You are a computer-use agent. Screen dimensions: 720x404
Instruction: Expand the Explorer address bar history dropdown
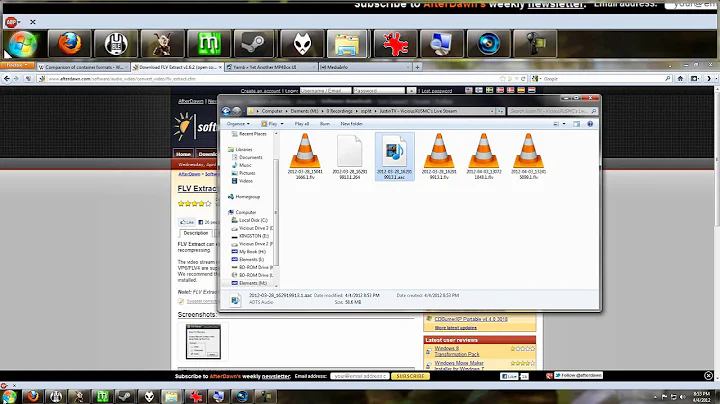point(492,111)
